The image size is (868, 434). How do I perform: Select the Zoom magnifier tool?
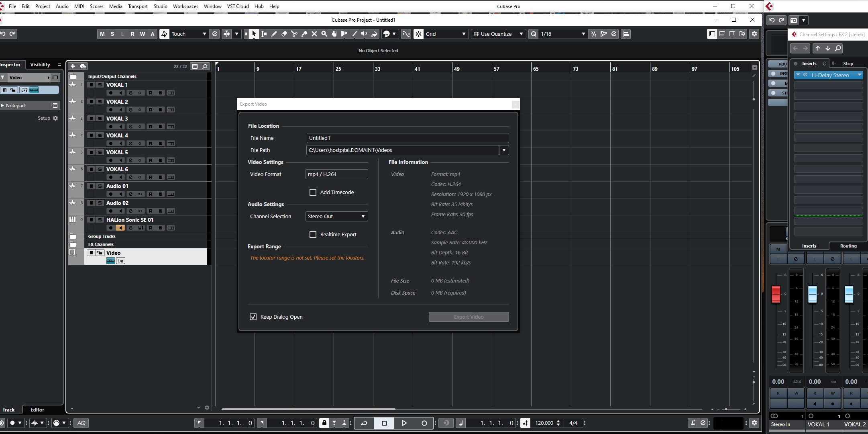(x=324, y=34)
